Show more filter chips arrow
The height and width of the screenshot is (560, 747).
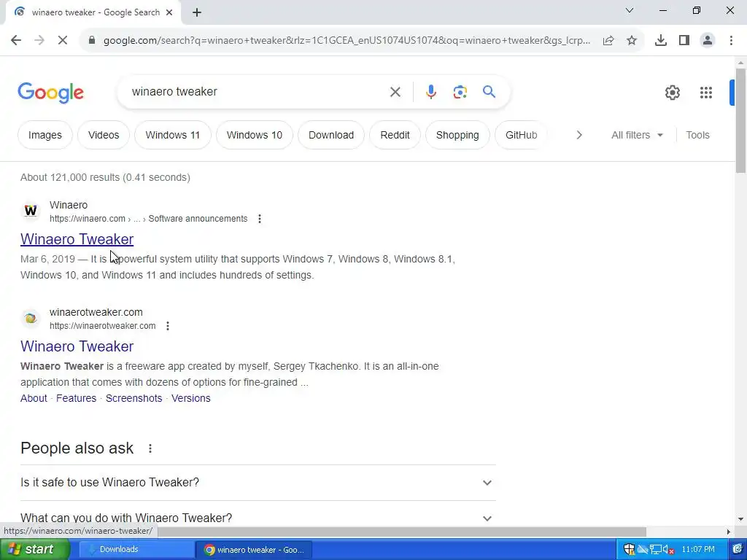[578, 135]
